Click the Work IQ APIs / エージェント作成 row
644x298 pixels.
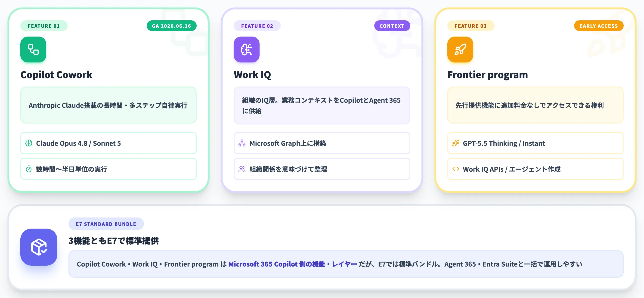tap(536, 169)
